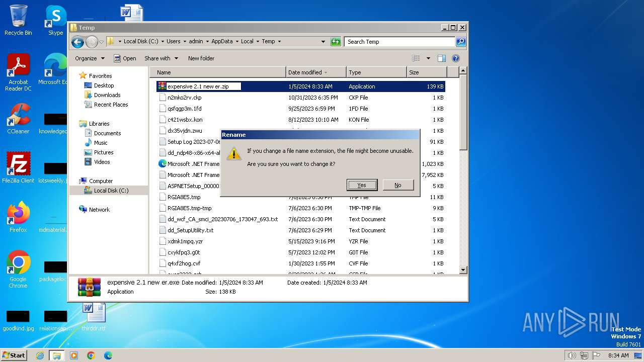Open Explorer Help question mark icon

tap(456, 58)
